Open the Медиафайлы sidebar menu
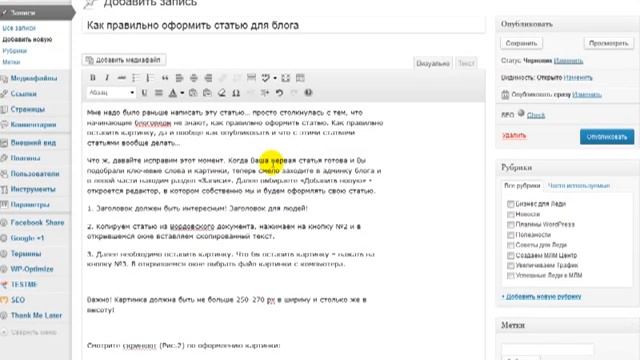Screen dimensions: 640x360 [35, 78]
